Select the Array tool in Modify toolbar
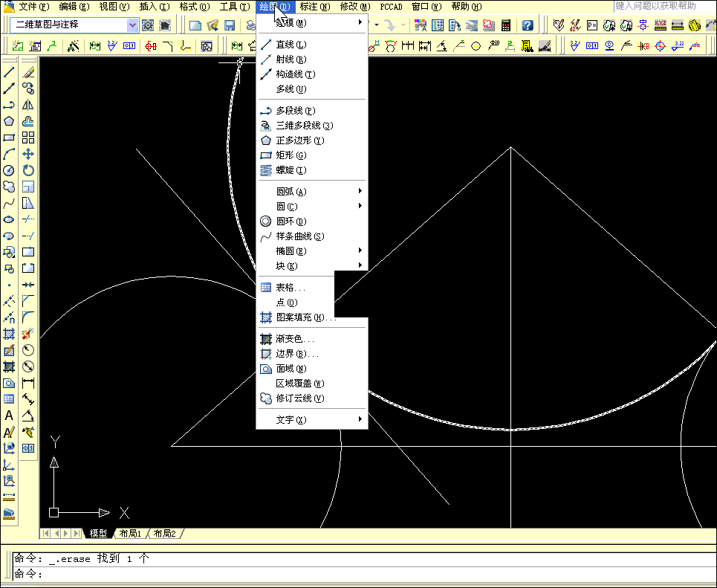The height and width of the screenshot is (588, 717). tap(28, 138)
